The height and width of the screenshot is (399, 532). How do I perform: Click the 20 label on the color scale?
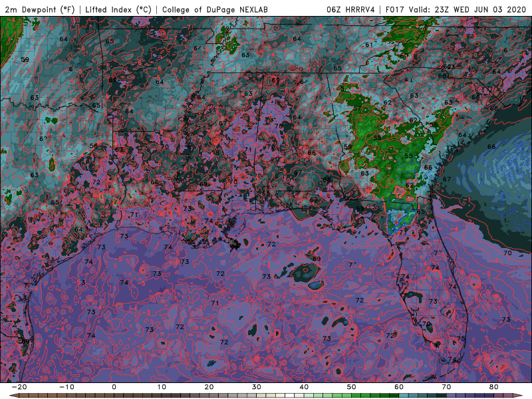[x=209, y=387]
